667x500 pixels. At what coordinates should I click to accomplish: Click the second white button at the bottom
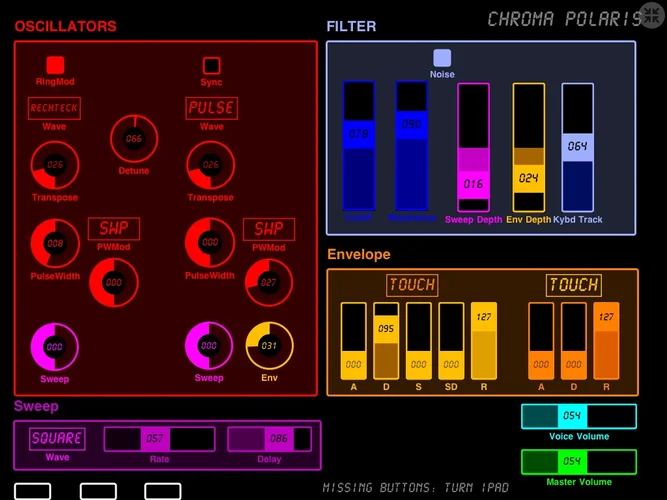[98, 491]
